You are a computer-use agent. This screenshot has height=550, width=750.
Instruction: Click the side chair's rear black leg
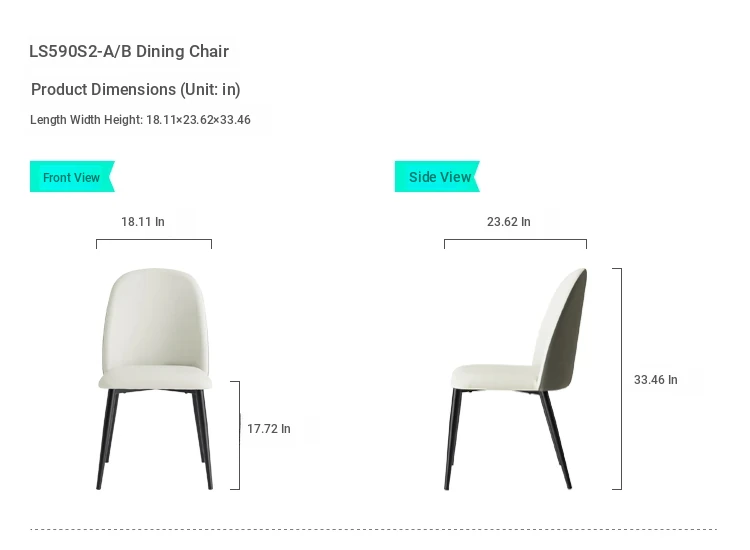click(556, 440)
